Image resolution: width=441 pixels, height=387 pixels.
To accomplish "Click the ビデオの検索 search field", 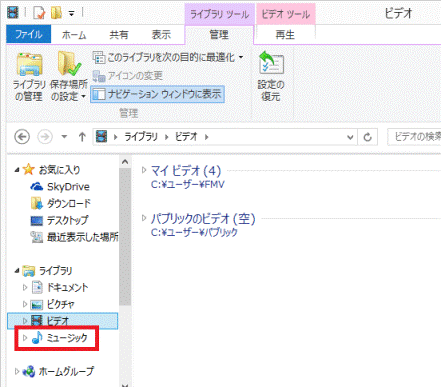I will click(x=415, y=137).
